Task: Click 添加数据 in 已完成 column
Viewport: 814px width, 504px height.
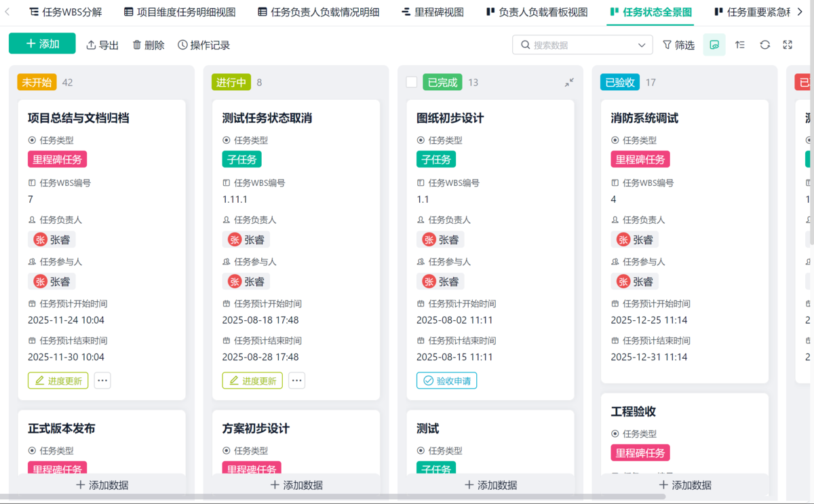Action: [x=490, y=485]
